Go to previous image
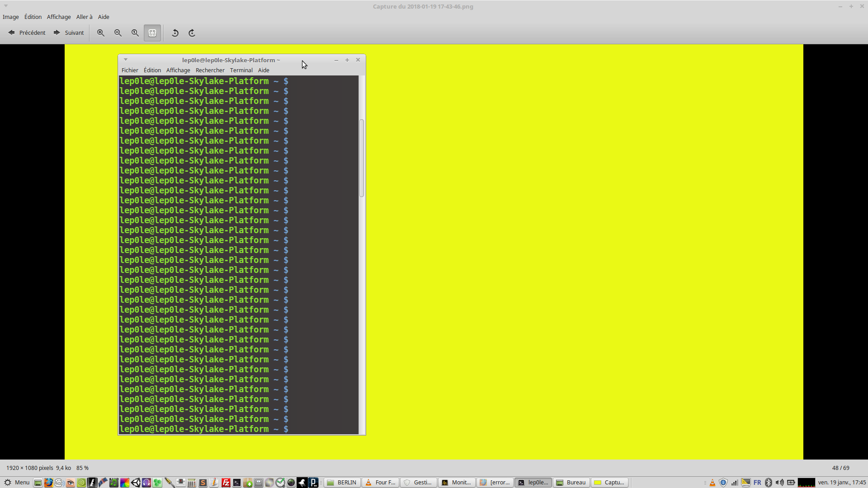The width and height of the screenshot is (868, 488). tap(27, 33)
